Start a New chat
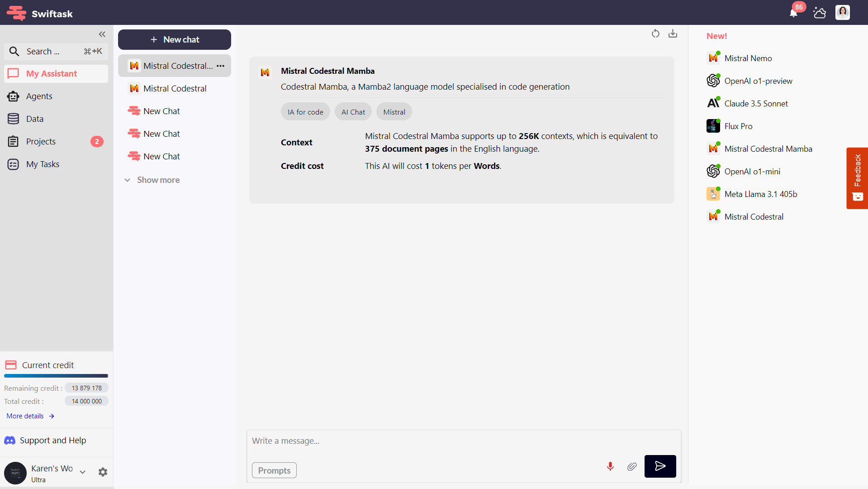Viewport: 868px width, 489px height. coord(174,39)
